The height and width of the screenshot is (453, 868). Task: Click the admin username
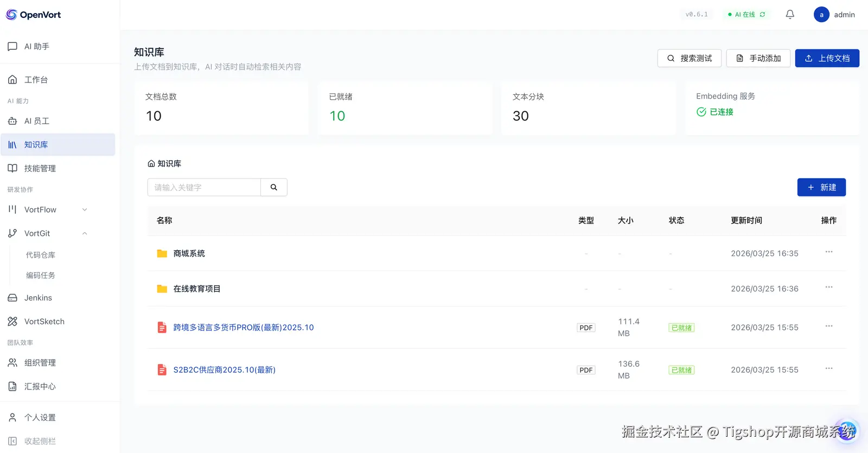[845, 15]
